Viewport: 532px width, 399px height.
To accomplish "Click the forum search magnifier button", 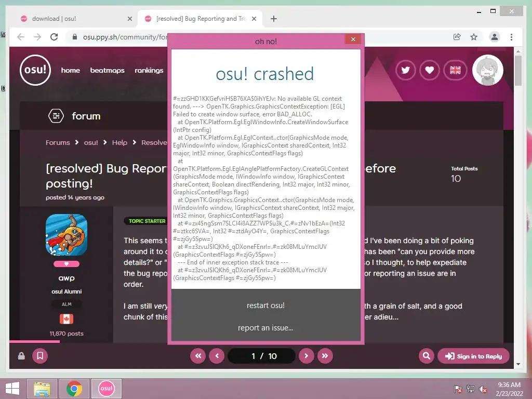I will point(427,355).
